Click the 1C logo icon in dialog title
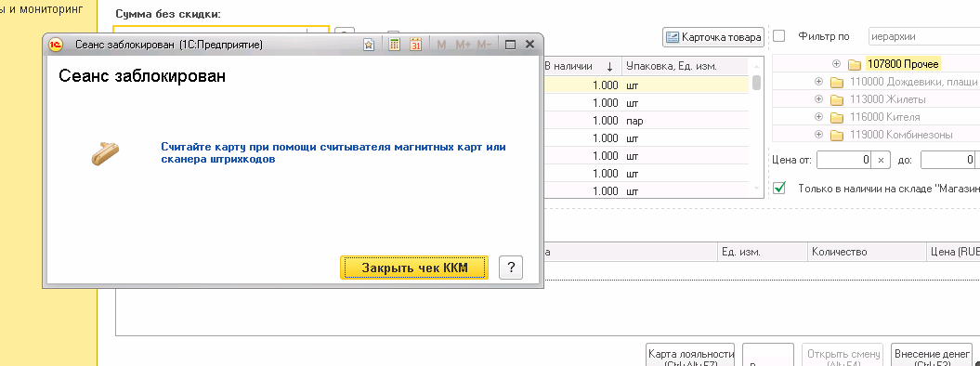Viewport: 980px width, 366px height. tap(56, 45)
